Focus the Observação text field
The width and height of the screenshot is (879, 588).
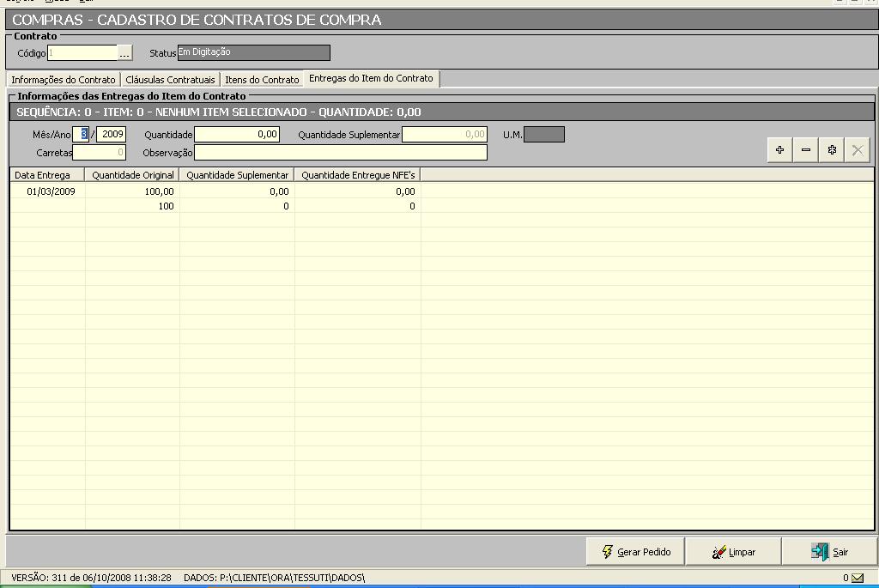(340, 153)
